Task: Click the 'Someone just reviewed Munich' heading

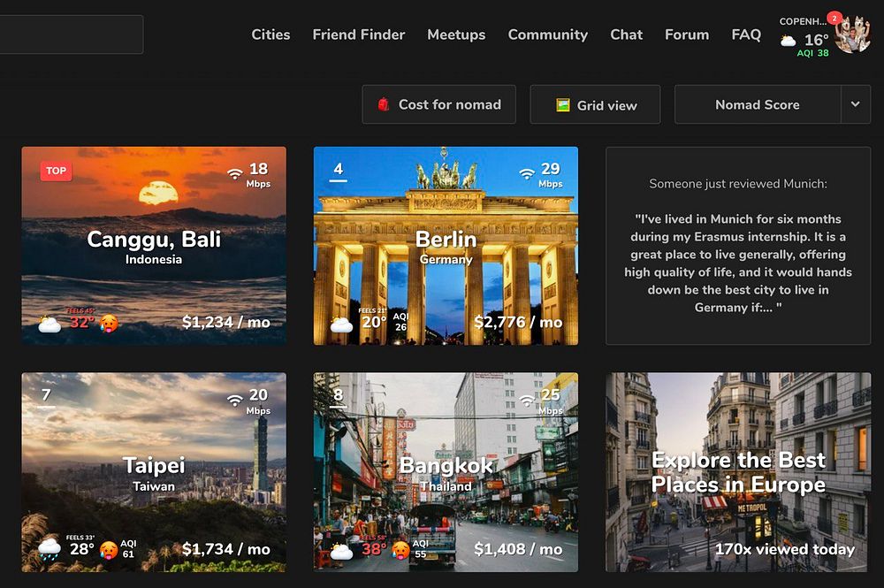Action: pyautogui.click(x=738, y=184)
